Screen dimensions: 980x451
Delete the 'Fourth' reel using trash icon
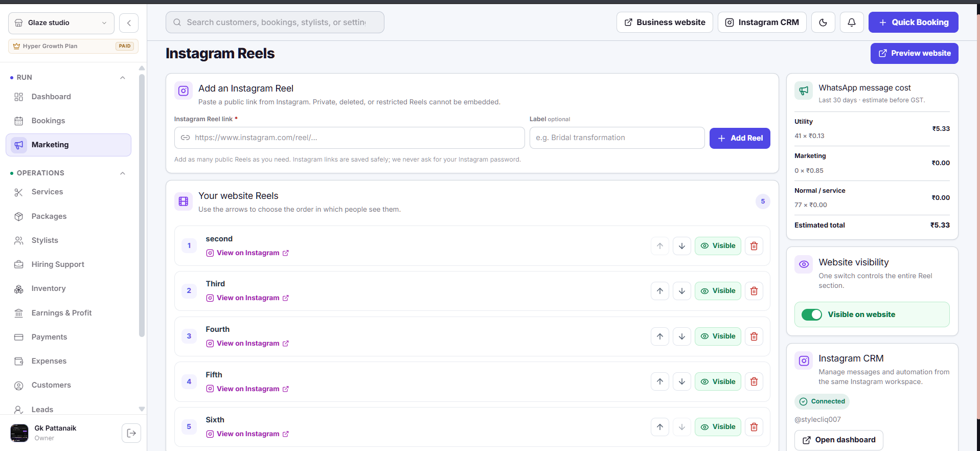[x=754, y=336]
